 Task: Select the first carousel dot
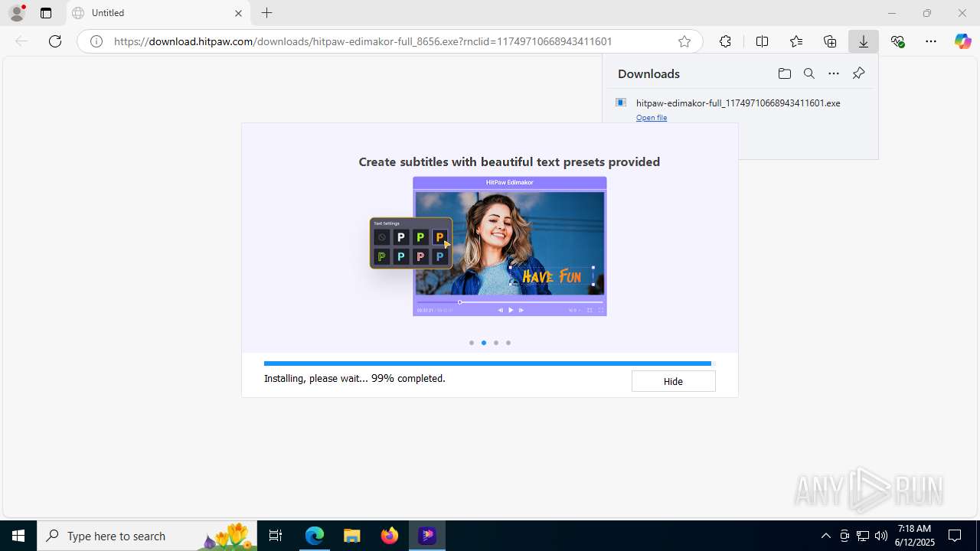(472, 343)
